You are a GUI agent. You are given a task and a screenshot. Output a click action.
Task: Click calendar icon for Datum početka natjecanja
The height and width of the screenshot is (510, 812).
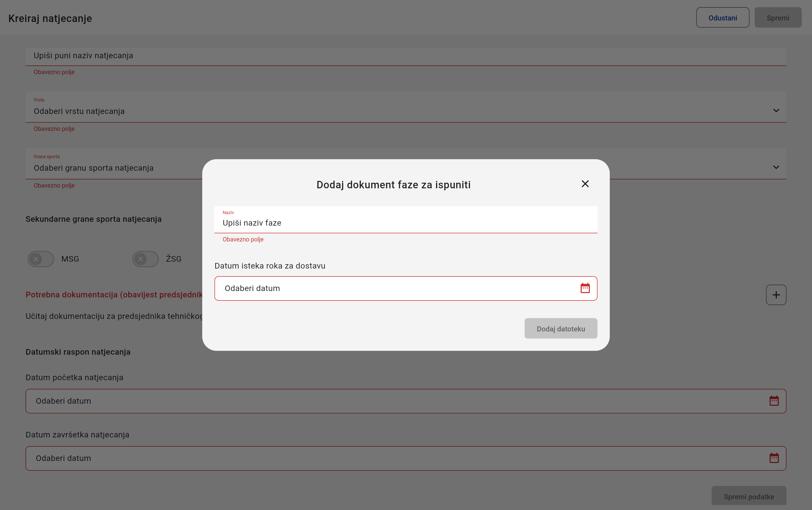pos(774,401)
